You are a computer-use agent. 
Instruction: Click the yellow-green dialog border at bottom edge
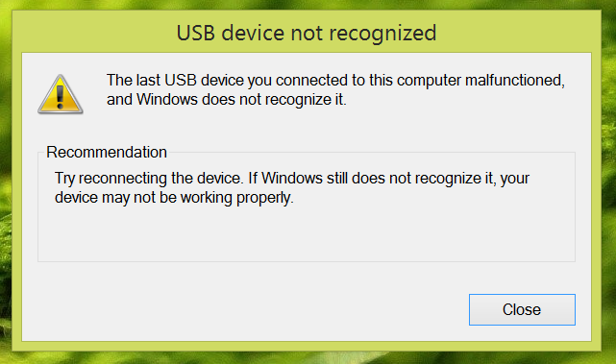pos(307,346)
